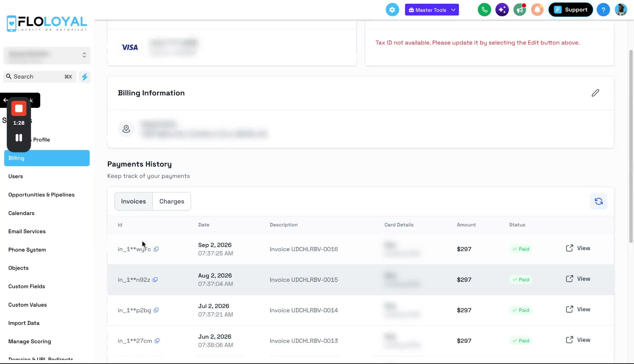Open the green phone dialer icon
634x364 pixels.
coord(484,10)
